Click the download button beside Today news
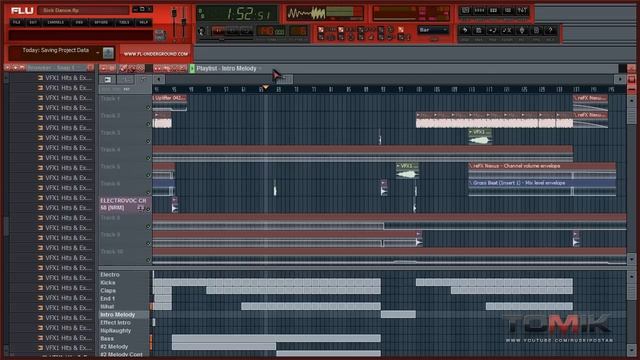This screenshot has width=640, height=360. [x=108, y=53]
